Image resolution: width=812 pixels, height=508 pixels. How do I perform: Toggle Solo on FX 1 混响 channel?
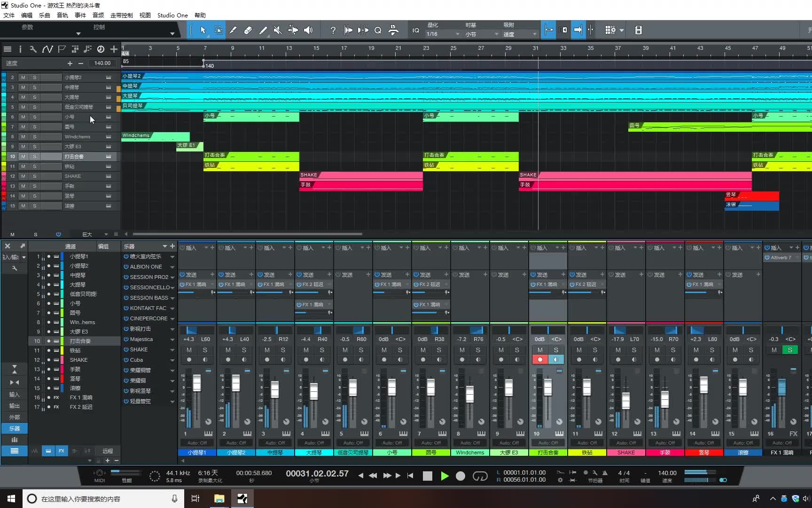(790, 350)
